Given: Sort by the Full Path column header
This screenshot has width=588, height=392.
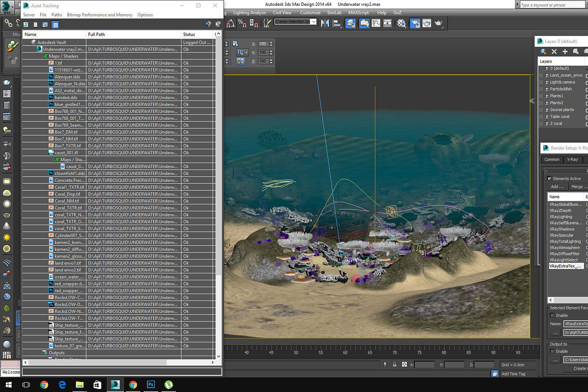Looking at the screenshot, I should (x=133, y=34).
